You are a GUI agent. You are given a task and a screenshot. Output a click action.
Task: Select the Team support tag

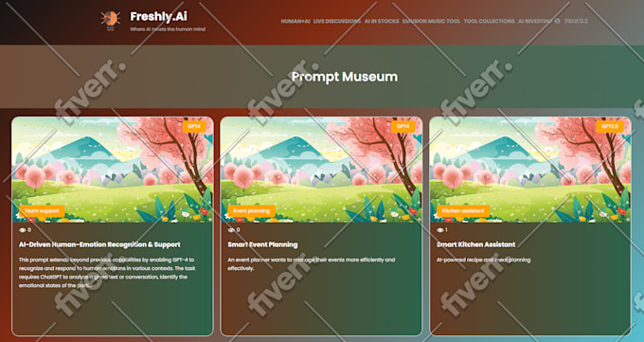[42, 211]
